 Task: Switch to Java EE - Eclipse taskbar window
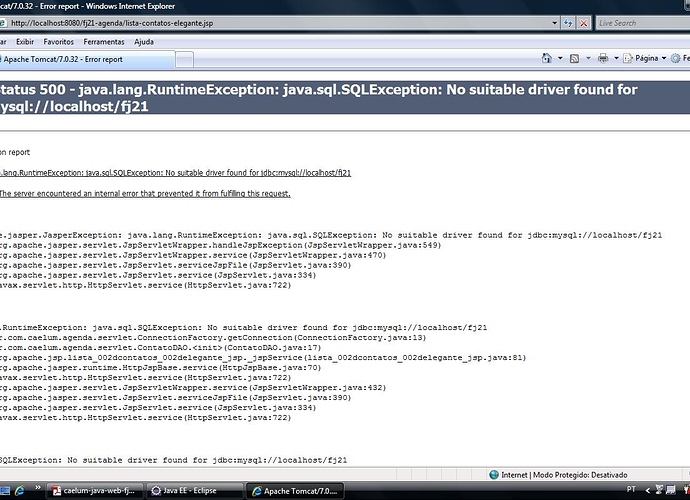195,490
